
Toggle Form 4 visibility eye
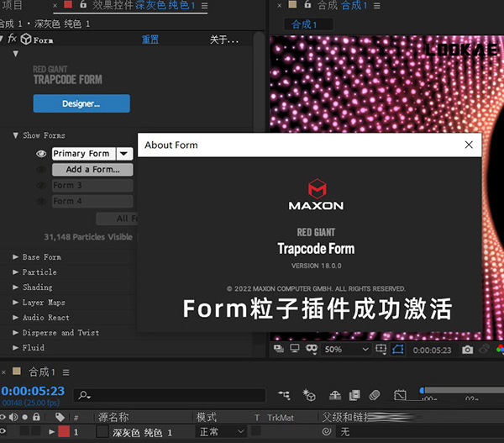click(x=41, y=202)
